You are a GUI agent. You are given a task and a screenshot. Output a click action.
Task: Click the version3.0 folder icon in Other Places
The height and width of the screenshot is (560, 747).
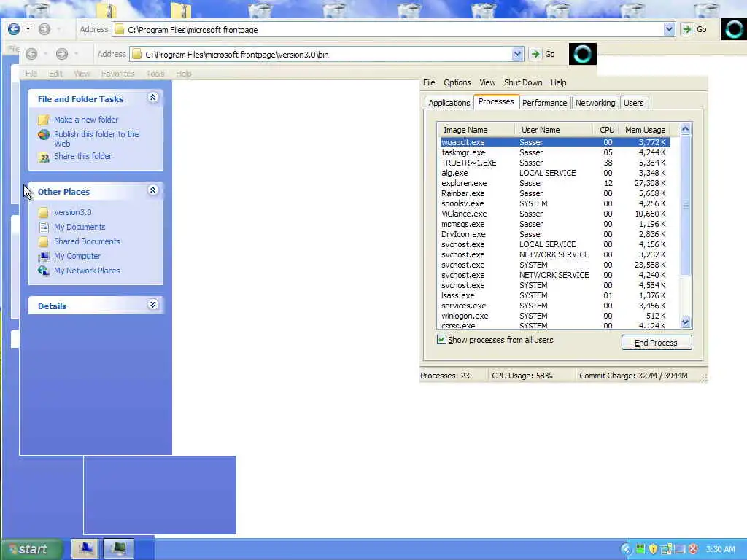(43, 212)
